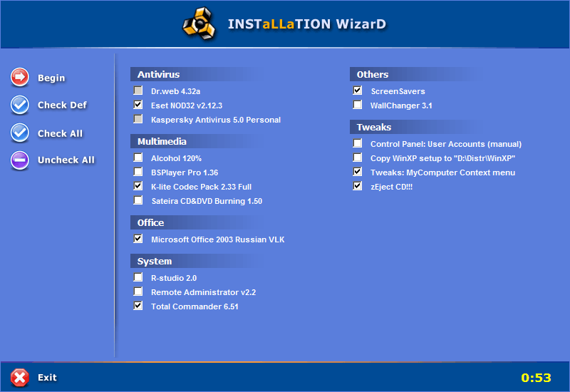Click the Check Def label
Image resolution: width=570 pixels, height=392 pixels.
(x=62, y=105)
